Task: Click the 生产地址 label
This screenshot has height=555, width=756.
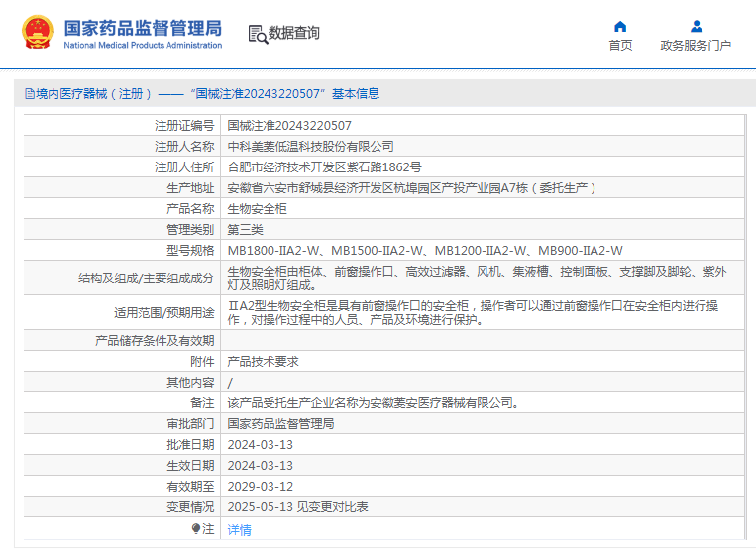Action: [190, 187]
